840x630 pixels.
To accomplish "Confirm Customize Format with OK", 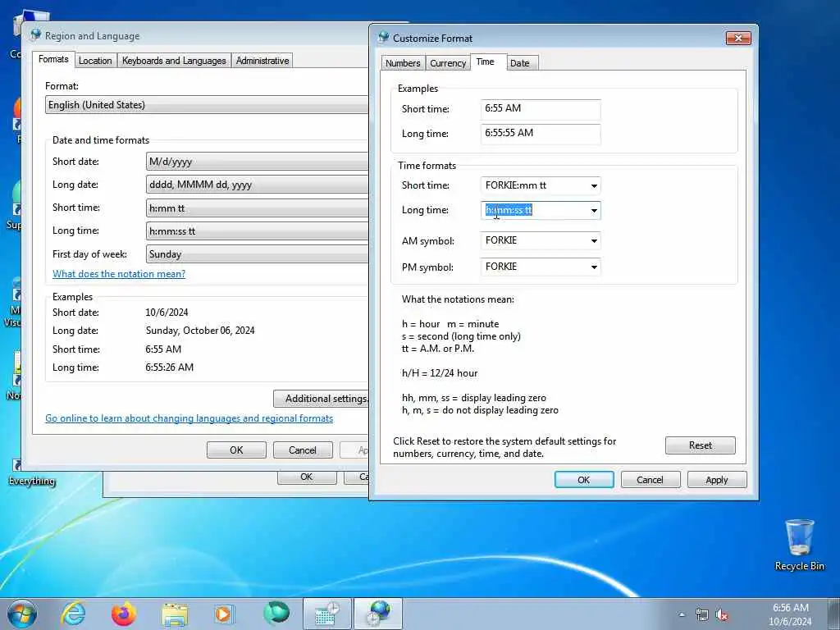I will [584, 480].
